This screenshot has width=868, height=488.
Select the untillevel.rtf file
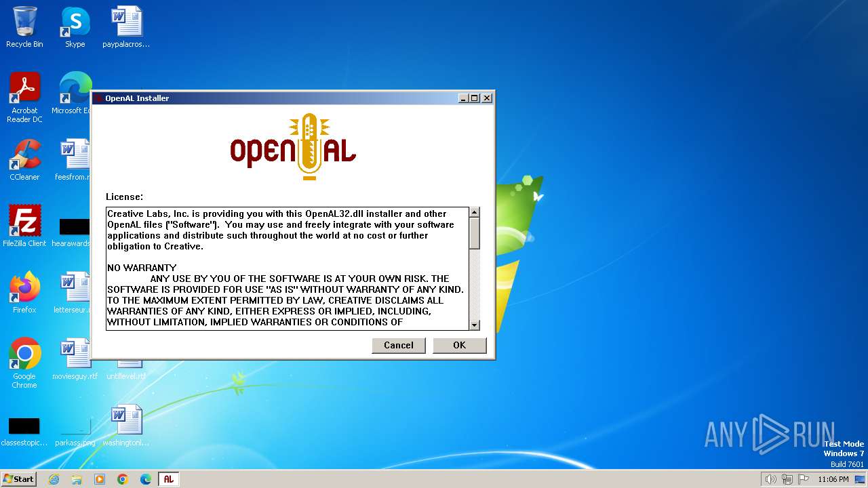[126, 370]
